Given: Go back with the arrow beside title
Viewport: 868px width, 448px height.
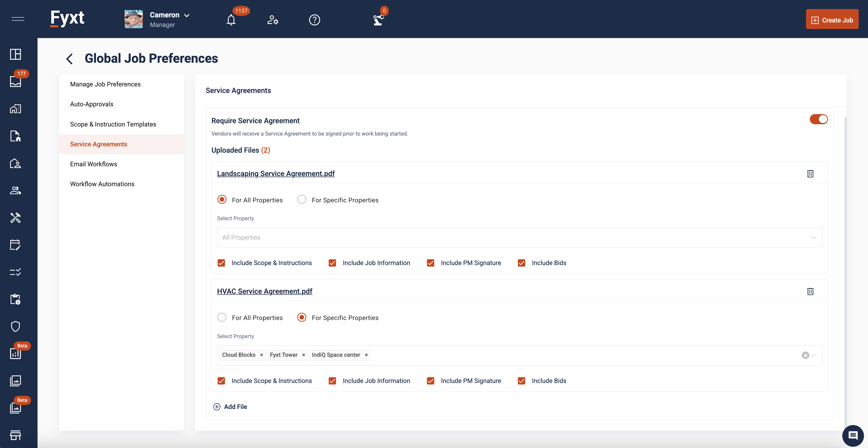Looking at the screenshot, I should click(70, 59).
